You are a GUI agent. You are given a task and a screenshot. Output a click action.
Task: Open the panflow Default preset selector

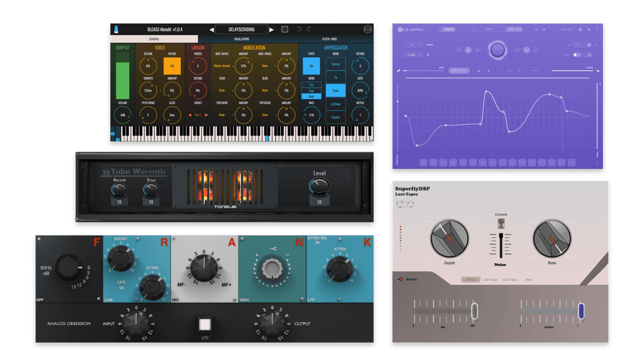(490, 29)
